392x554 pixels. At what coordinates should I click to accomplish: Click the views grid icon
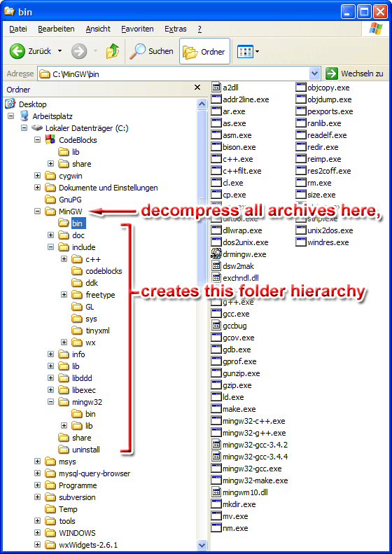point(246,52)
